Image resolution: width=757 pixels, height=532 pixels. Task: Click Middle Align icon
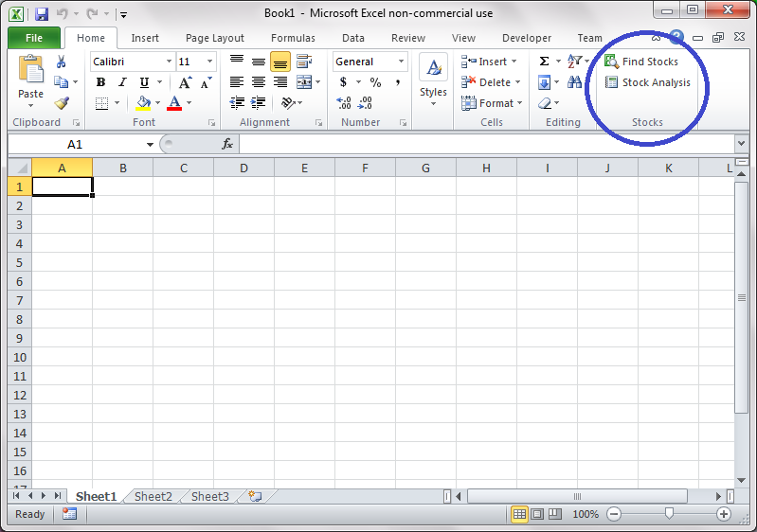tap(259, 62)
